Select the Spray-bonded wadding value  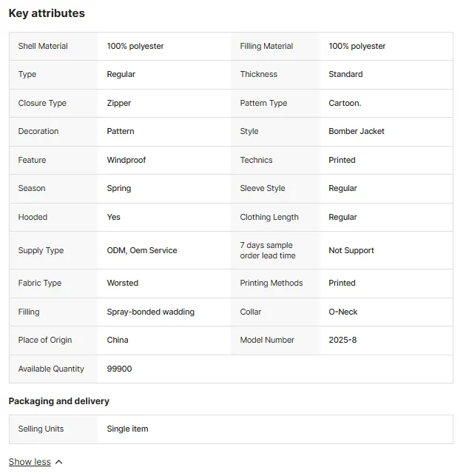pyautogui.click(x=150, y=312)
